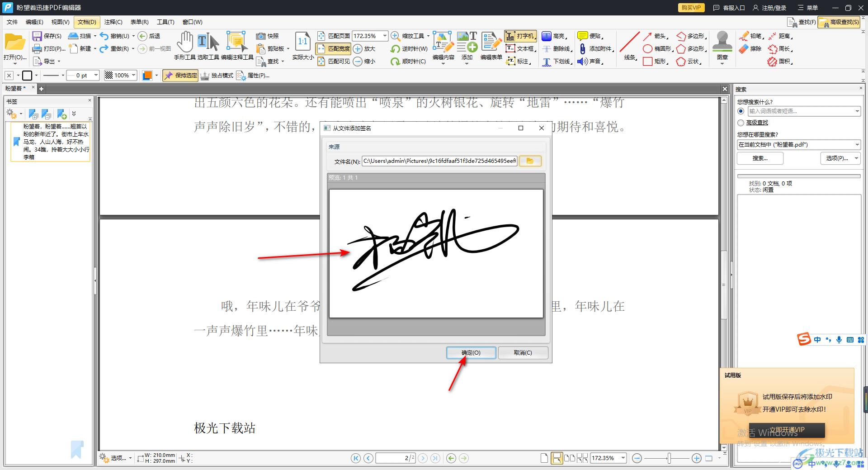
Task: Select the 高亮 highlight tool
Action: pos(554,36)
